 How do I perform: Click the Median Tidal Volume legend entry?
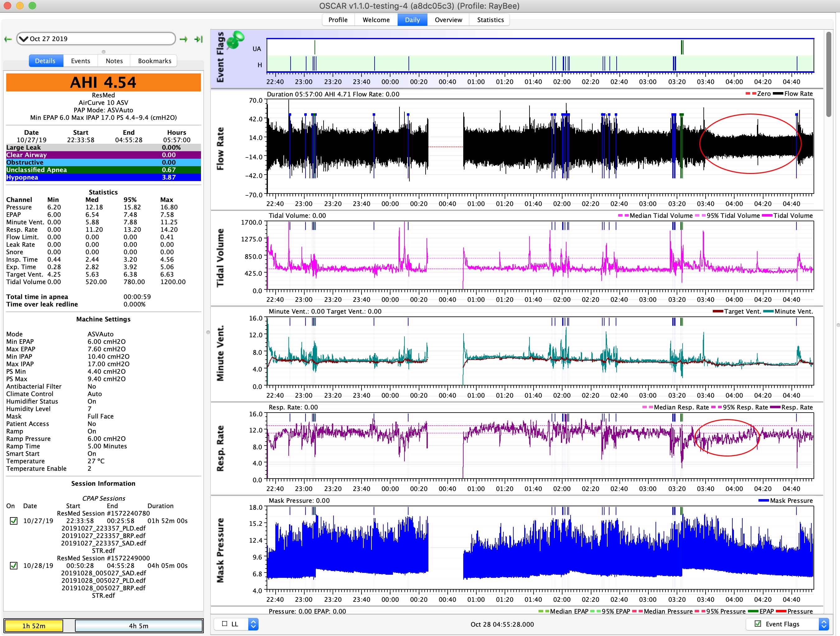coord(656,216)
